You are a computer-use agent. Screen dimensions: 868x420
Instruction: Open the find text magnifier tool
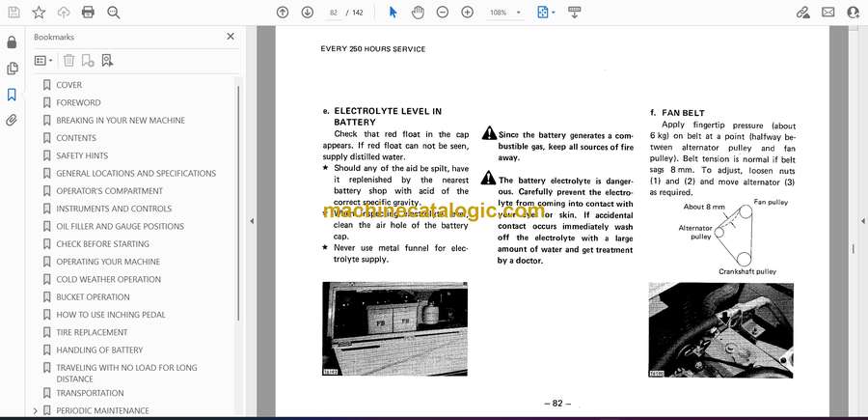click(x=114, y=13)
